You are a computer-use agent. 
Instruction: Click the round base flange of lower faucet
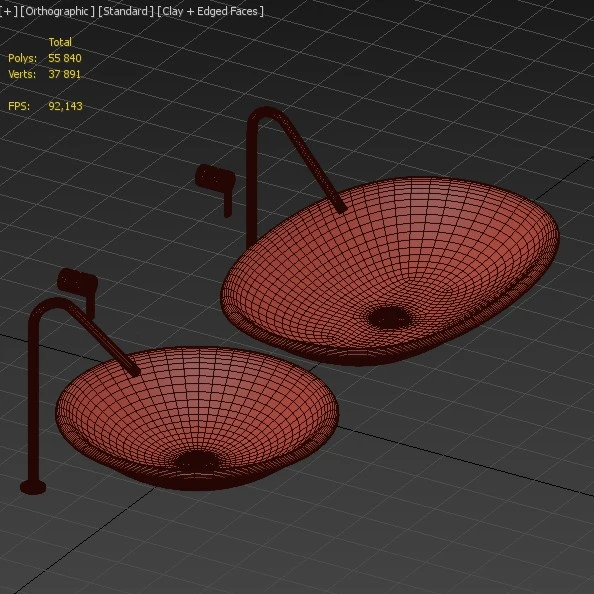point(33,487)
